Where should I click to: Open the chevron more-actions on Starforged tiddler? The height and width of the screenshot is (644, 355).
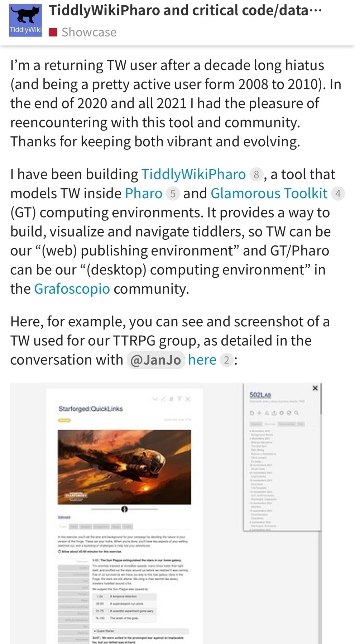pos(155,399)
